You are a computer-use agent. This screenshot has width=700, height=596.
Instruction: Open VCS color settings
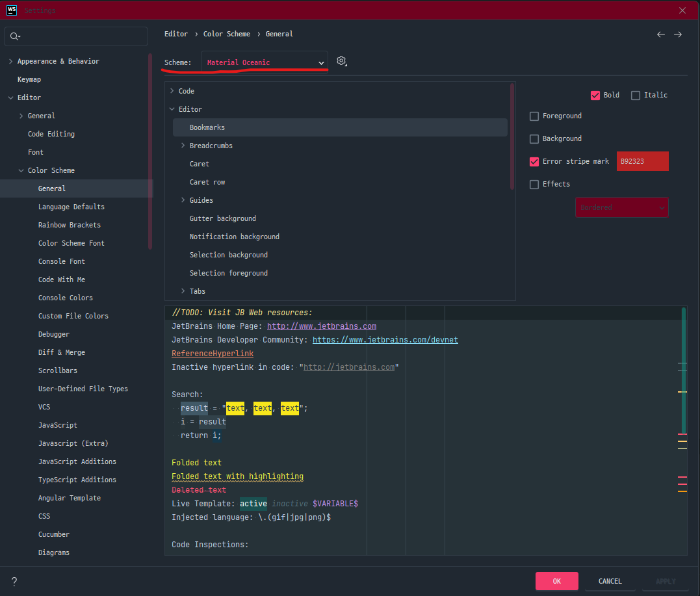(x=44, y=407)
